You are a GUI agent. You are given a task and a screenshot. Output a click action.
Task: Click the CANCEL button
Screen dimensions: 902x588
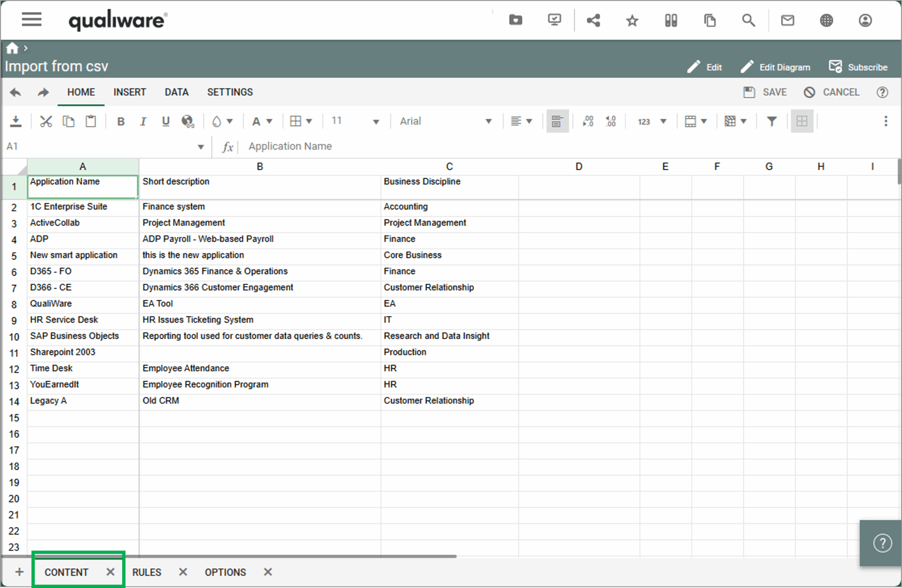point(831,92)
